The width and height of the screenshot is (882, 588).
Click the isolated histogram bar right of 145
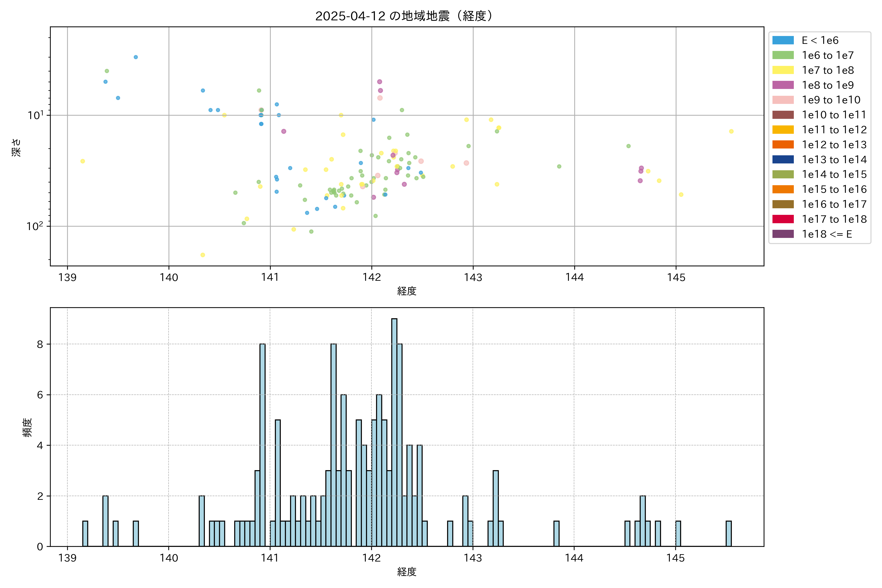728,533
